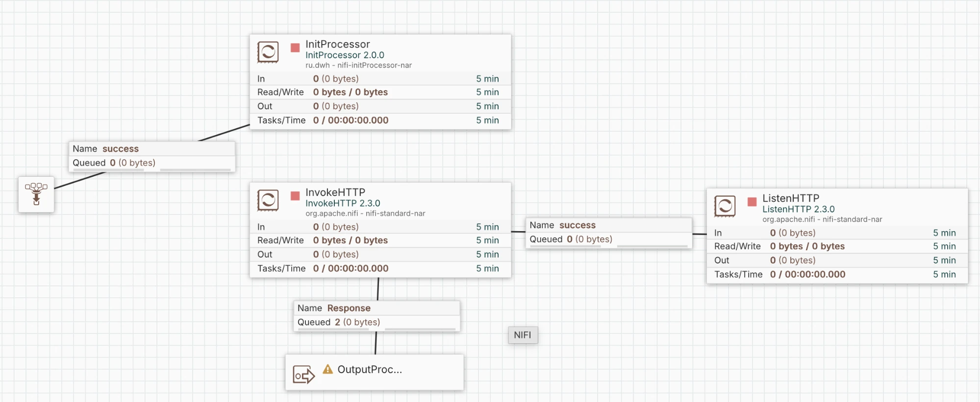
Task: Select the NIFI label on canvas
Action: (523, 335)
